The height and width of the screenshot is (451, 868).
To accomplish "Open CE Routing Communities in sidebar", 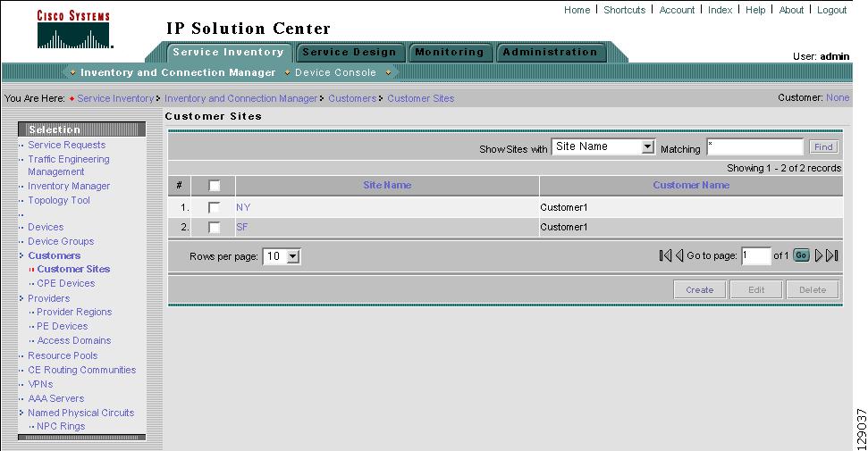I will (82, 371).
